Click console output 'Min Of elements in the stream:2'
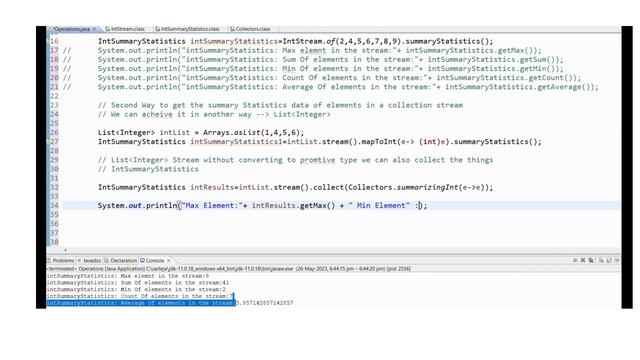 pos(136,289)
